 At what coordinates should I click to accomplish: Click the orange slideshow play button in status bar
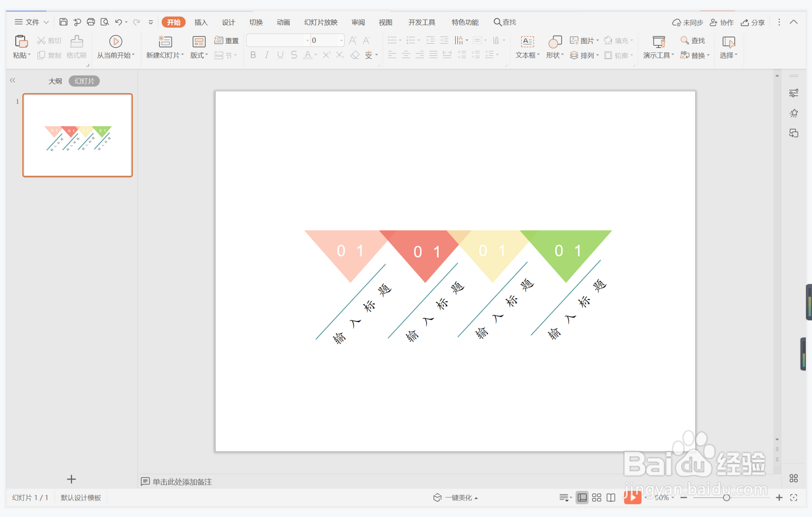coord(632,497)
